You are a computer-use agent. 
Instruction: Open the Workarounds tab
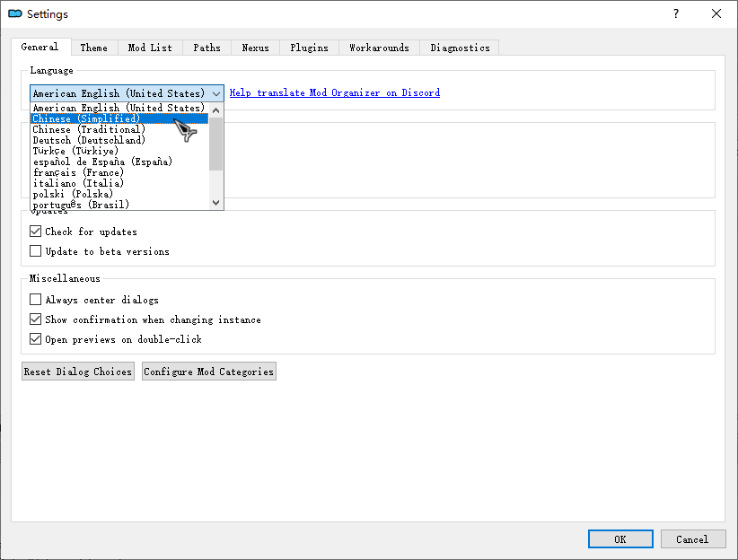click(379, 48)
